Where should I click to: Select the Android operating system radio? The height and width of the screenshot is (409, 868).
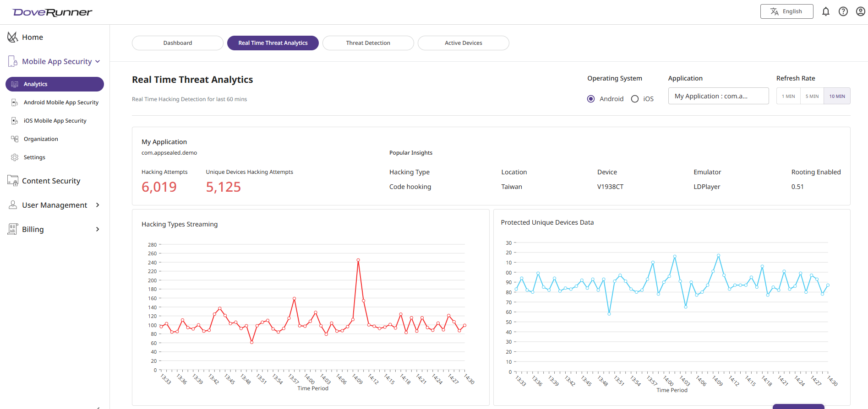(591, 99)
